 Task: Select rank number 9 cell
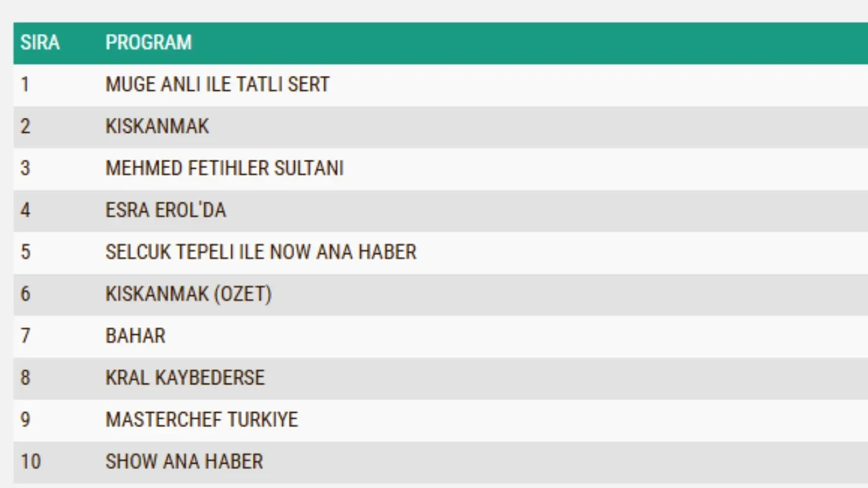(x=25, y=420)
